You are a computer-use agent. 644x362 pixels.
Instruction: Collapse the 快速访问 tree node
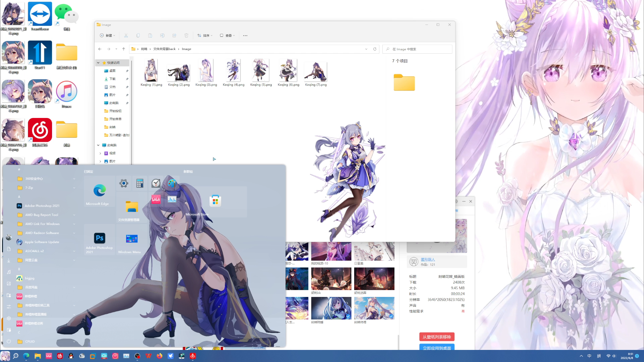point(98,63)
